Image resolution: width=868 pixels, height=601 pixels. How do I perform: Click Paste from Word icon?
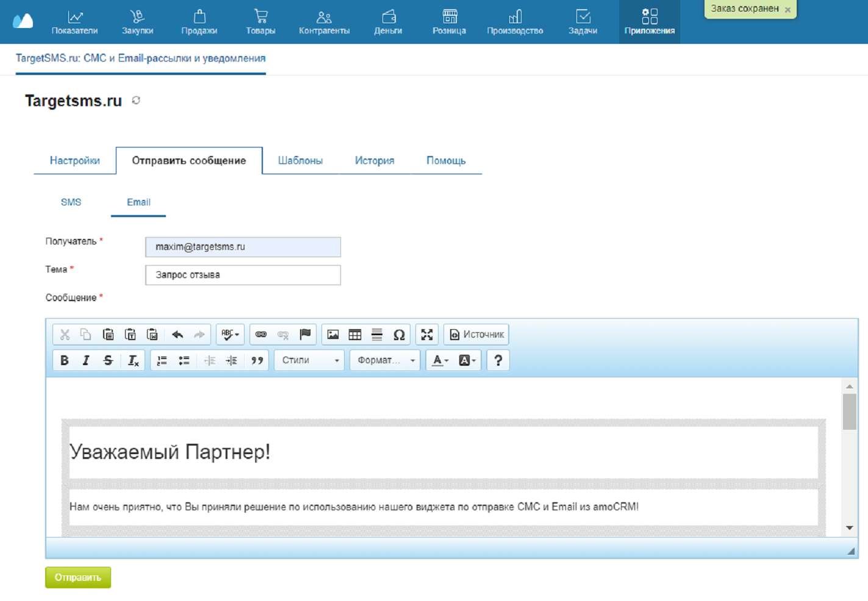(x=152, y=335)
